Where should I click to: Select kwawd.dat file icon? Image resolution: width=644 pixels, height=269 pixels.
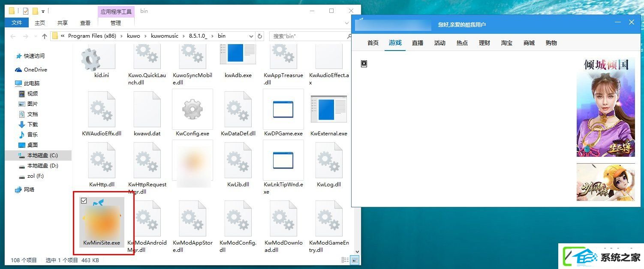click(x=147, y=109)
